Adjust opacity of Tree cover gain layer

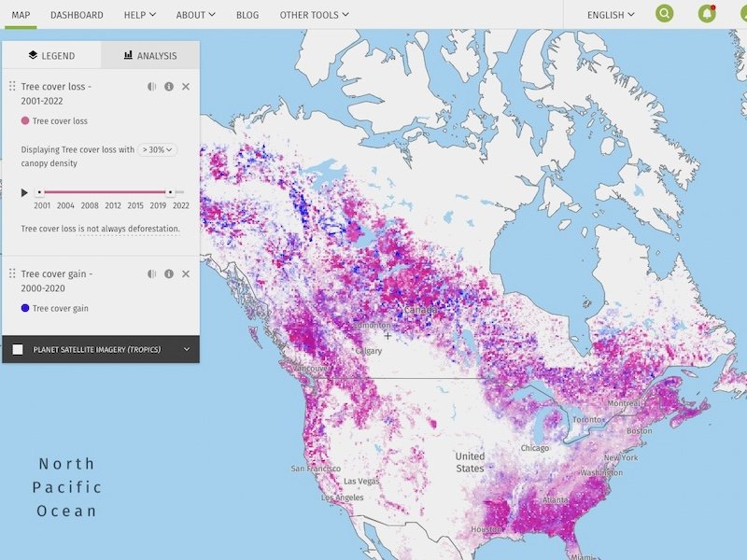152,273
